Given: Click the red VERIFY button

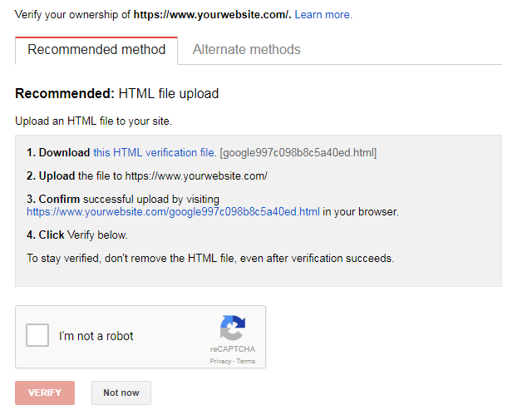Looking at the screenshot, I should (45, 393).
